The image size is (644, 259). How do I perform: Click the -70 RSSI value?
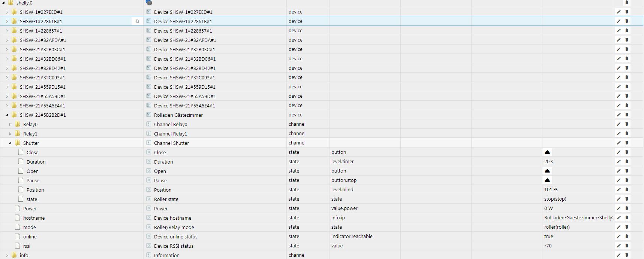[548, 246]
